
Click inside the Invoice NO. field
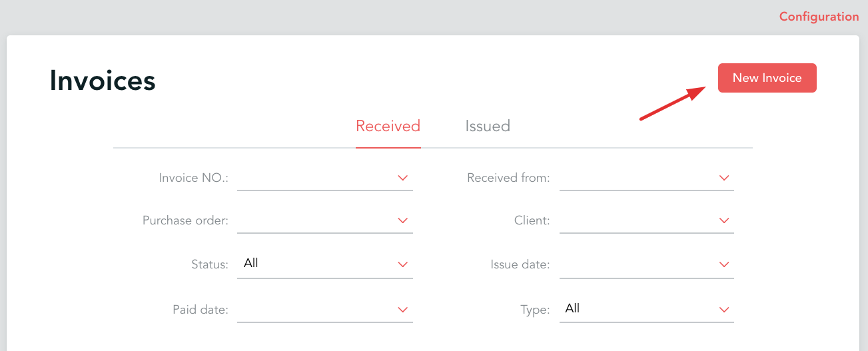tap(313, 178)
